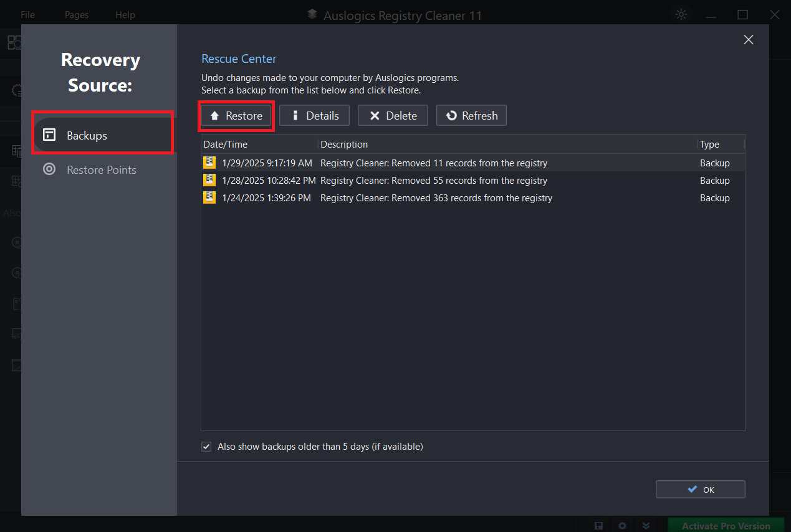Uncheck 'Also show backups older than 5 days'
The height and width of the screenshot is (532, 791).
pyautogui.click(x=206, y=447)
